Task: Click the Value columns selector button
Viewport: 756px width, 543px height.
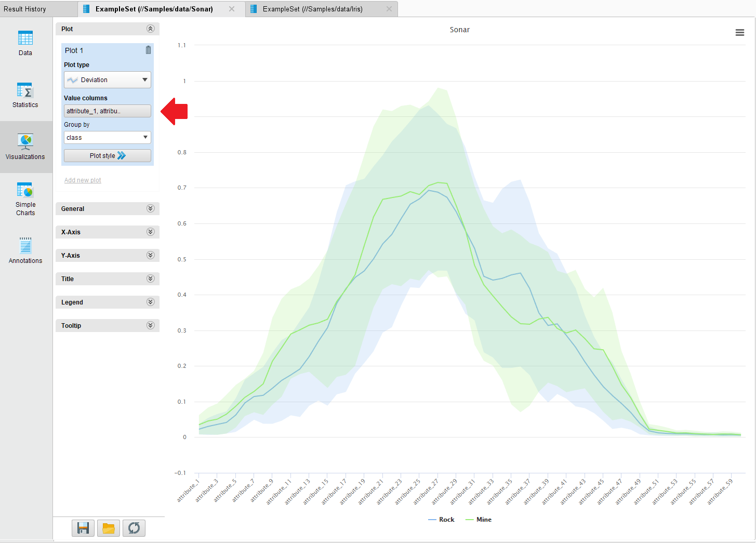Action: pyautogui.click(x=108, y=111)
